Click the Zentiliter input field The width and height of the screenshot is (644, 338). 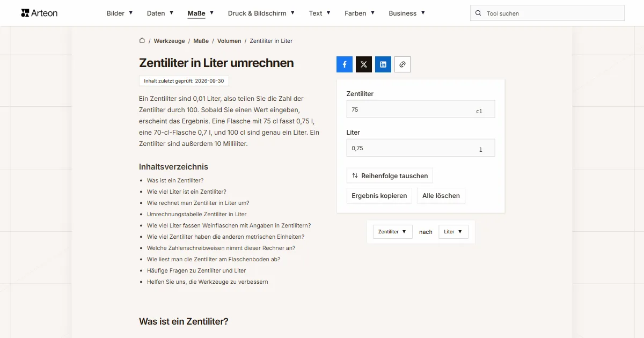[x=421, y=109]
